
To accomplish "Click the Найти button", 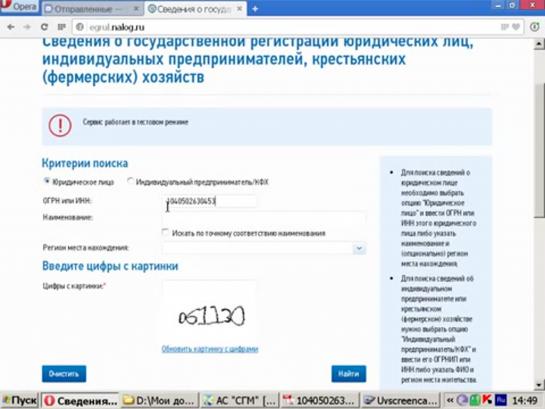I will [x=349, y=374].
